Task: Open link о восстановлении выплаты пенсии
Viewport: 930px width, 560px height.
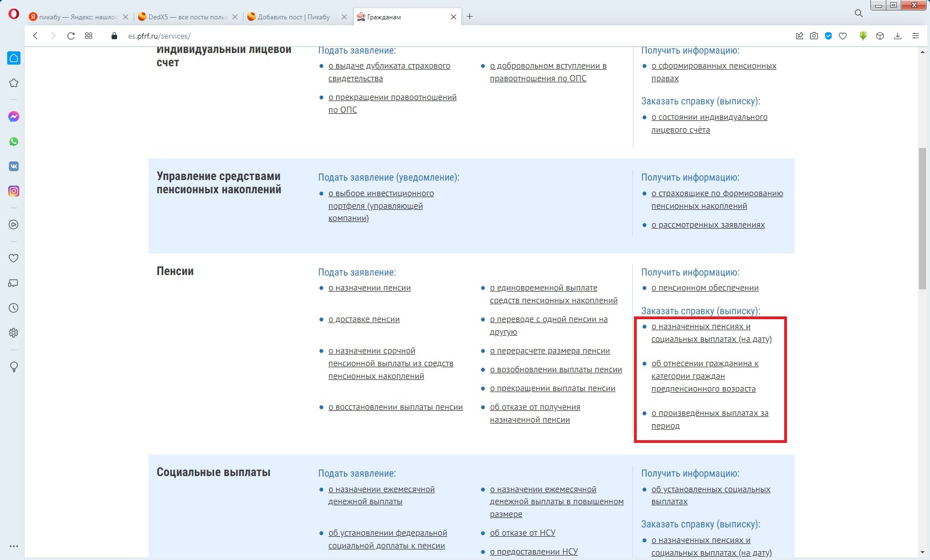Action: pos(395,407)
